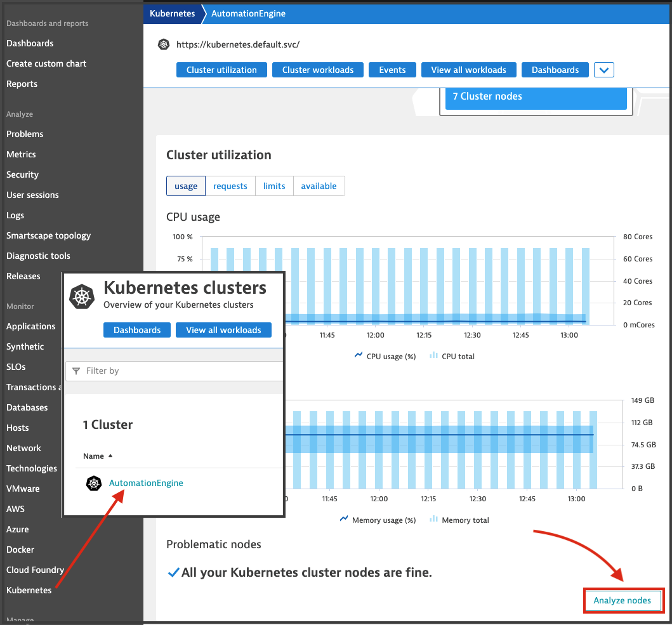Viewport: 672px width, 625px height.
Task: Open Security from the sidebar
Action: pyautogui.click(x=22, y=174)
